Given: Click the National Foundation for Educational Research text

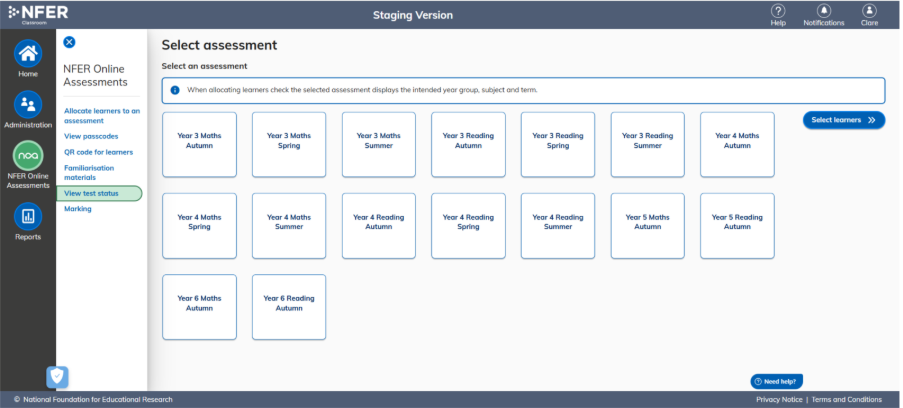Looking at the screenshot, I should click(98, 399).
